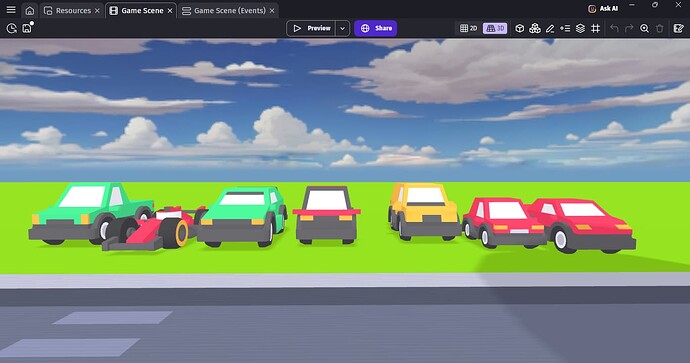Image resolution: width=690 pixels, height=363 pixels.
Task: Open the Ask AI assistant
Action: 603,8
